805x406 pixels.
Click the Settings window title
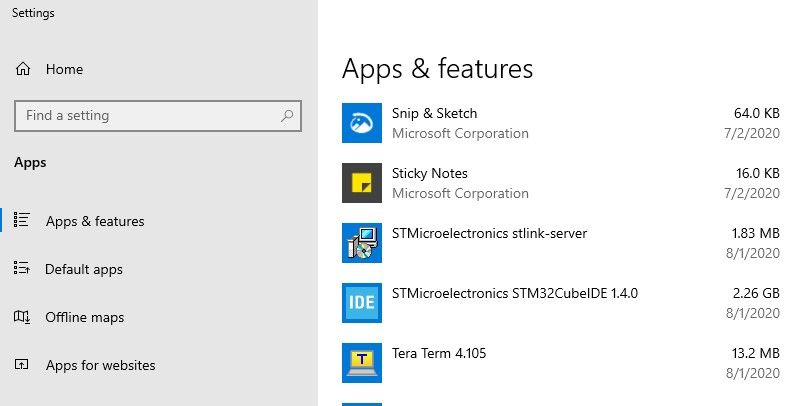click(33, 13)
